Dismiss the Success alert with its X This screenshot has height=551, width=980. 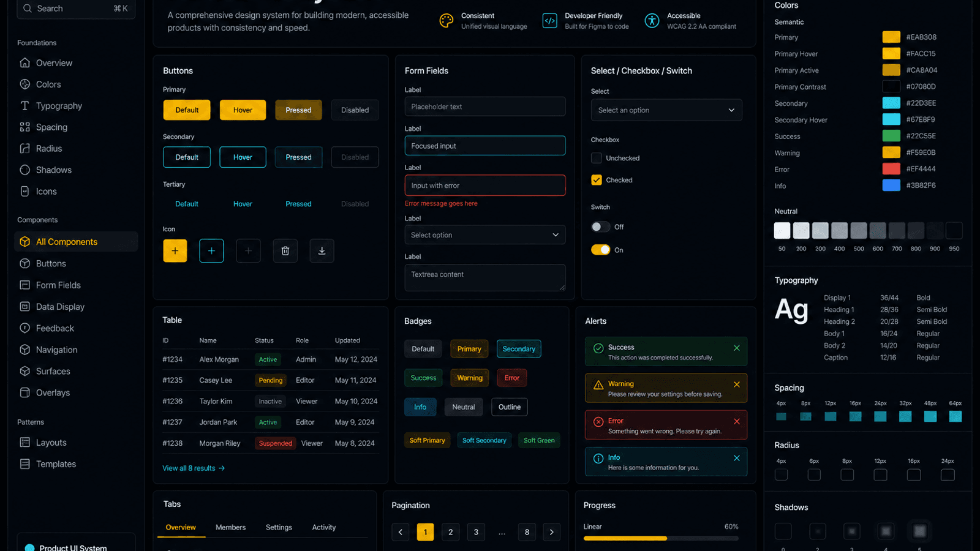[x=737, y=348]
